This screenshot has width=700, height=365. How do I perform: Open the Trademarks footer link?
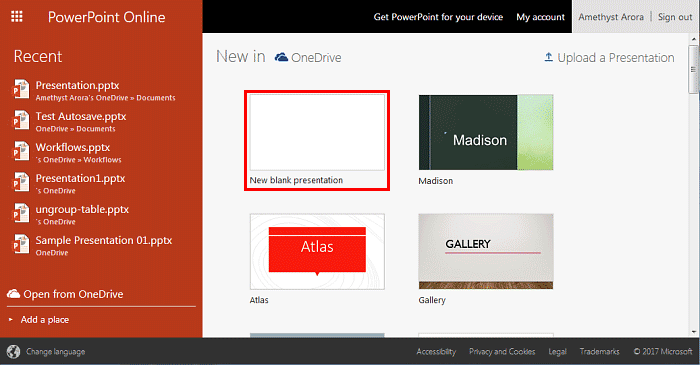600,352
